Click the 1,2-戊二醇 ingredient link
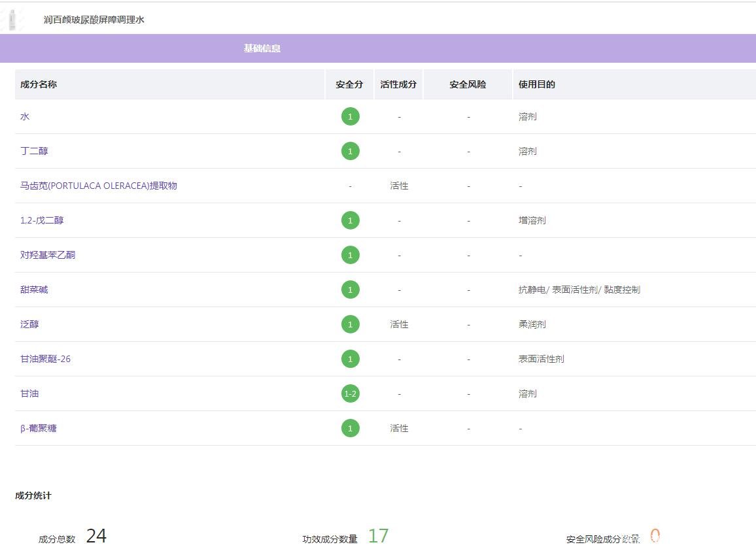Viewport: 756px width, 549px height. (x=42, y=220)
